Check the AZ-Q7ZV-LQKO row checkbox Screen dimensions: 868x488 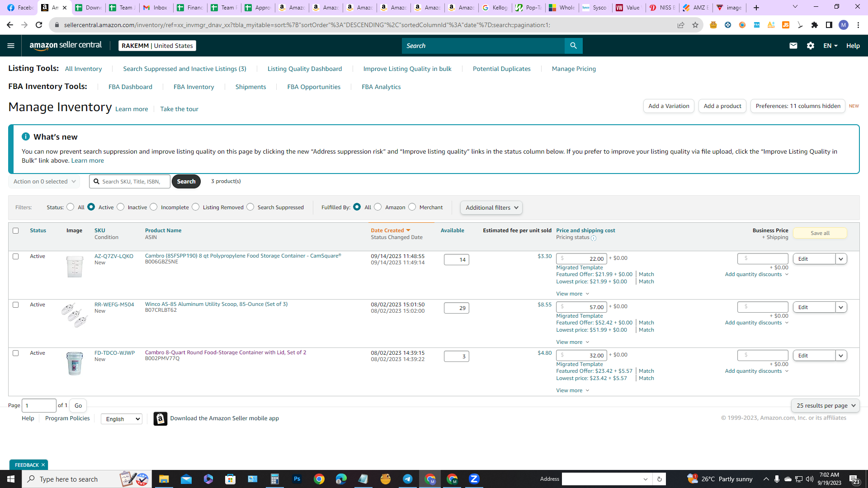pos(16,256)
